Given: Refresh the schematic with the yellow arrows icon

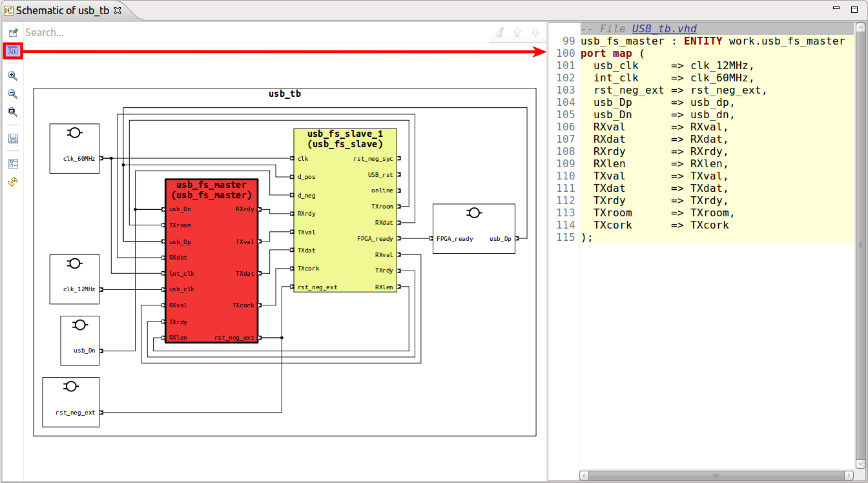Looking at the screenshot, I should (x=12, y=181).
